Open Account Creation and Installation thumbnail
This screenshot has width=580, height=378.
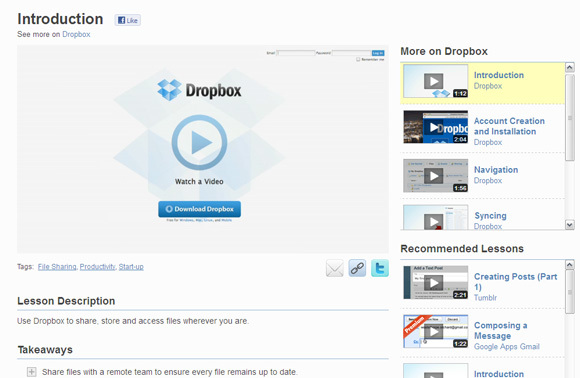coord(435,127)
